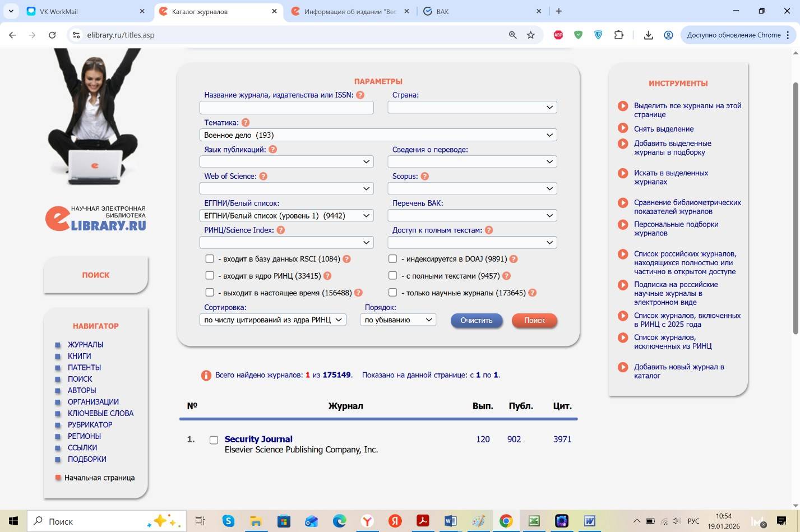The height and width of the screenshot is (532, 800).
Task: Click help icon next to Тематика label
Action: pyautogui.click(x=246, y=122)
